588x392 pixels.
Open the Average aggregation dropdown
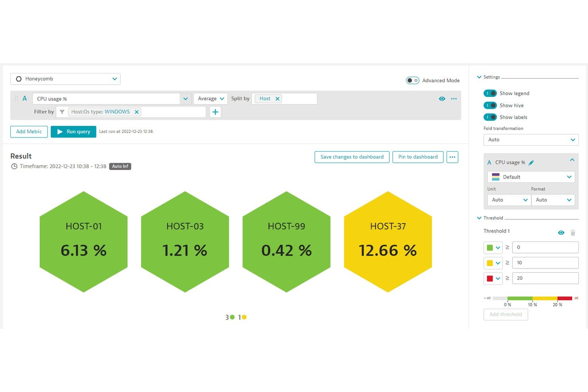tap(211, 98)
